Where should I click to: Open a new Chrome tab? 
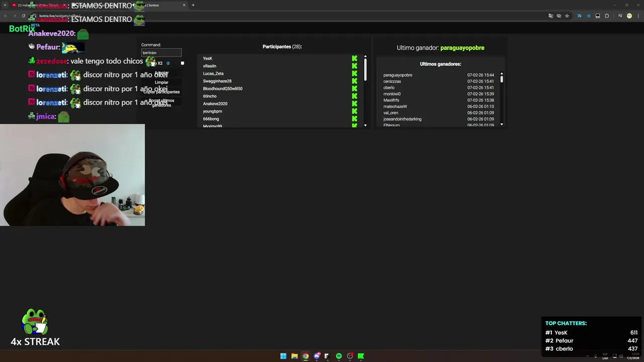click(x=193, y=5)
